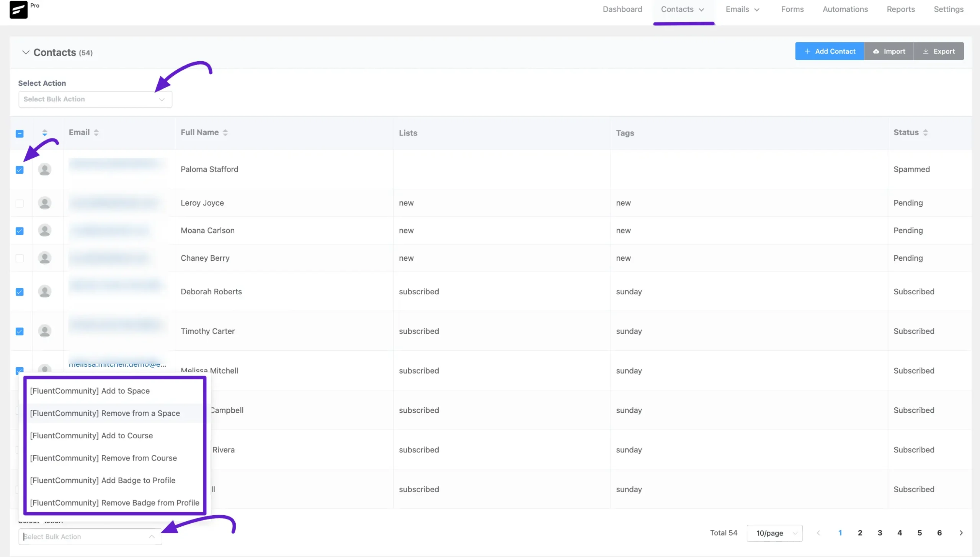Click the next-page chevron in pagination
The height and width of the screenshot is (557, 980).
tap(961, 533)
